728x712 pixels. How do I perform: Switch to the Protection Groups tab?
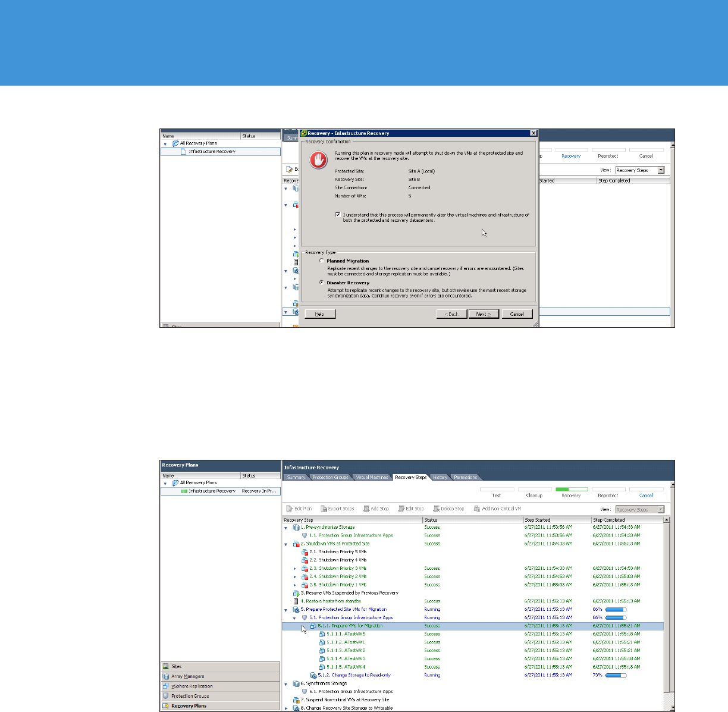click(330, 477)
